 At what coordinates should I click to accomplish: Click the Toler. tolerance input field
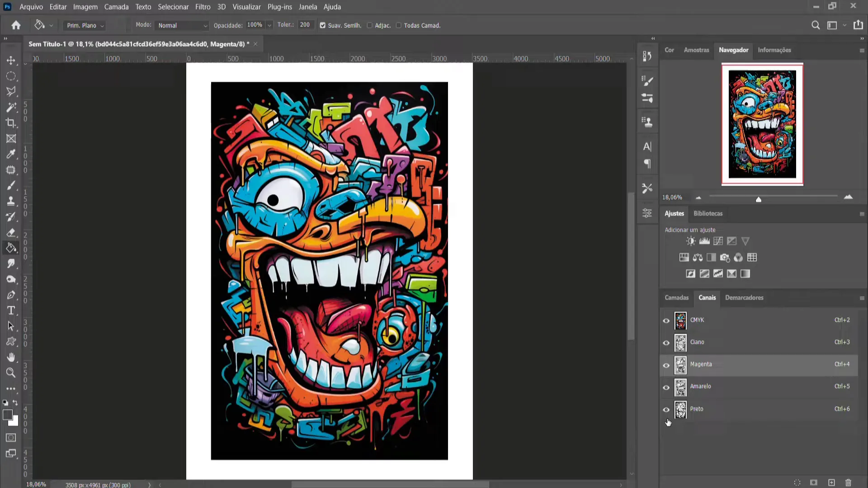pyautogui.click(x=305, y=25)
